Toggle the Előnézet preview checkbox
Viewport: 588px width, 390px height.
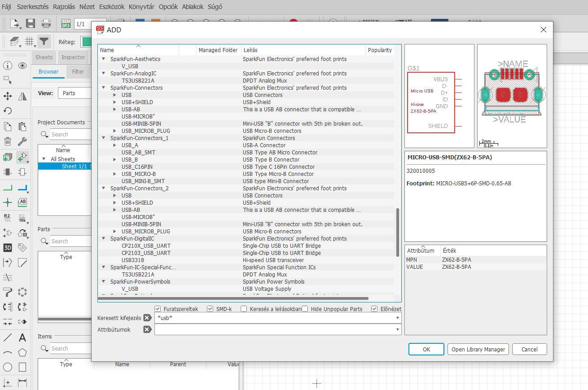pyautogui.click(x=374, y=309)
